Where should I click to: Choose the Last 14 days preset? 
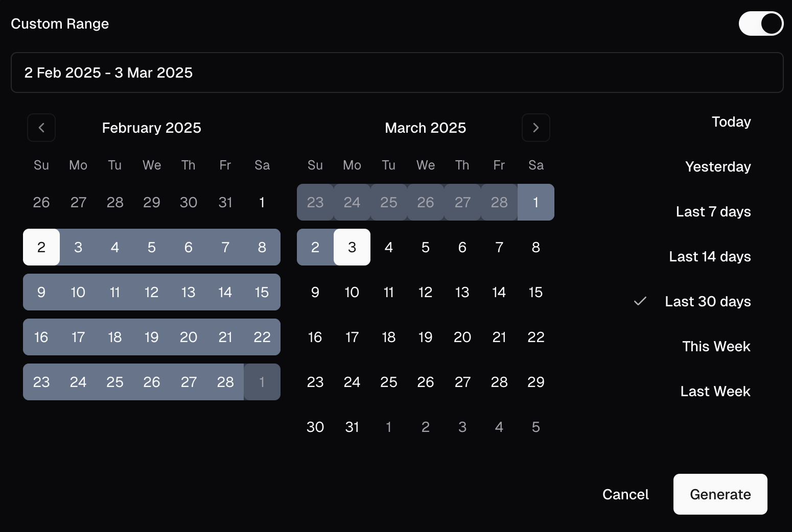point(709,257)
